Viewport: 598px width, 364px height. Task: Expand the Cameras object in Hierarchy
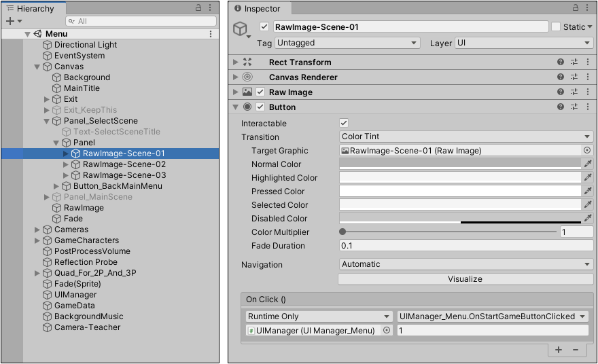coord(37,230)
